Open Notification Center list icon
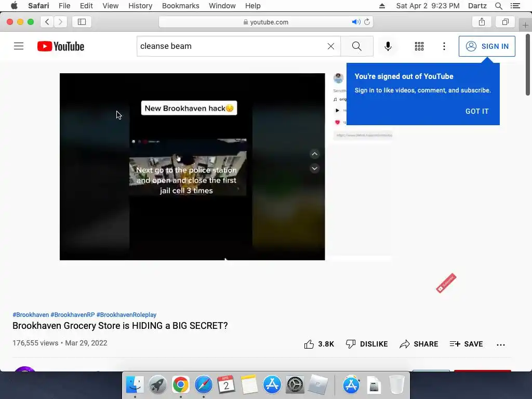The width and height of the screenshot is (532, 399). click(x=515, y=6)
